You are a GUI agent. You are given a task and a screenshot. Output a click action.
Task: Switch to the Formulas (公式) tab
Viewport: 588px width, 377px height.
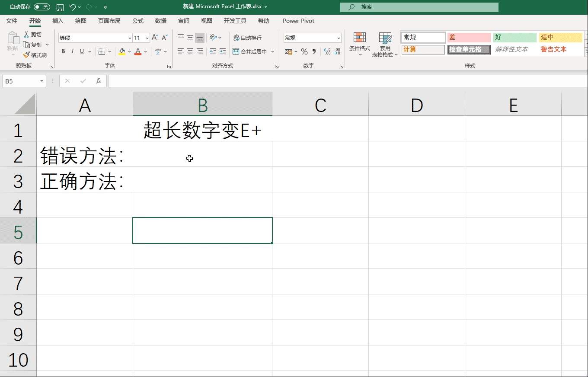click(x=138, y=21)
